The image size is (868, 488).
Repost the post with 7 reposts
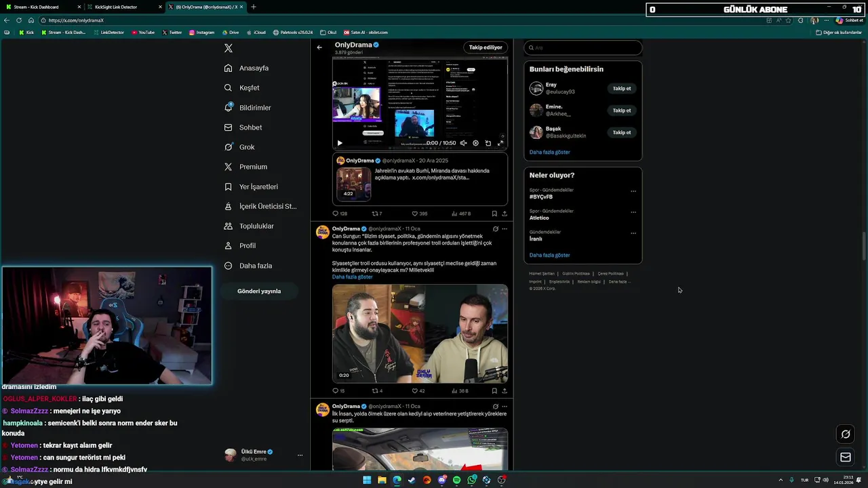point(377,213)
